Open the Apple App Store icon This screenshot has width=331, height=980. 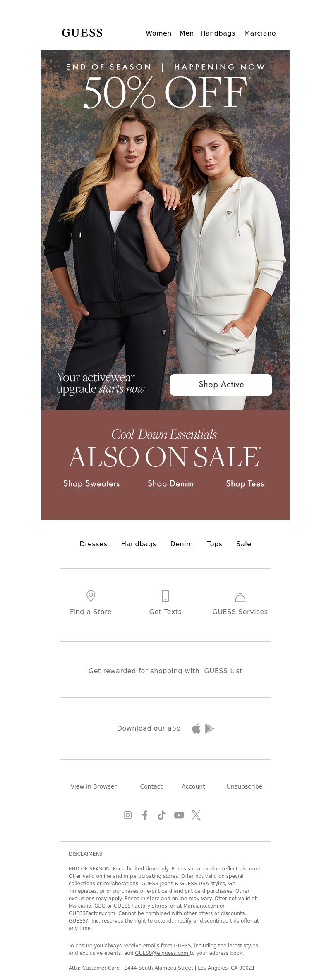point(196,728)
